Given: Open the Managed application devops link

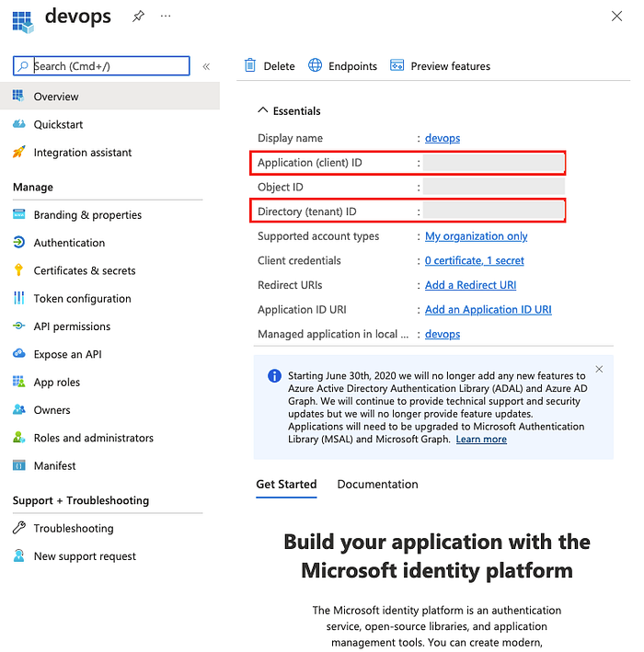Looking at the screenshot, I should point(443,335).
